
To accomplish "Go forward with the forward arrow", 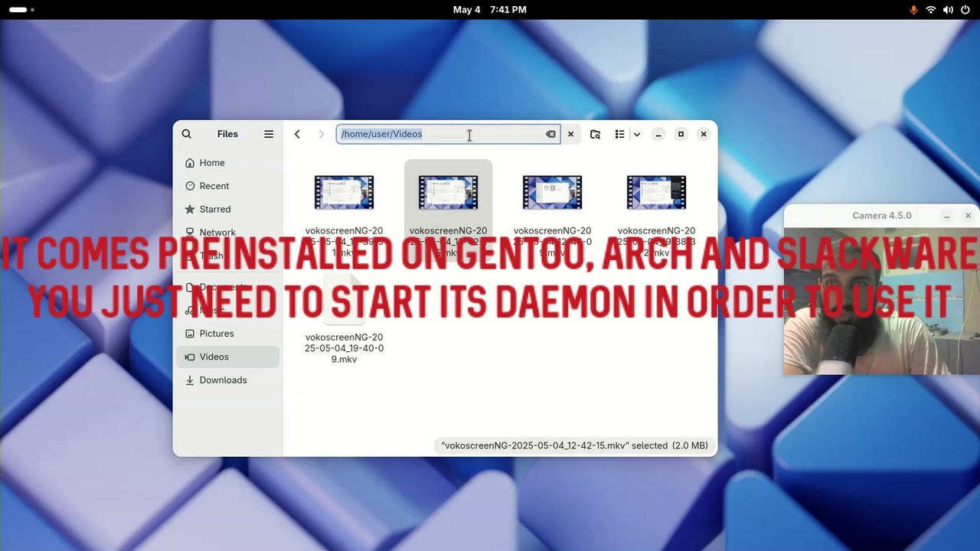I will [322, 134].
